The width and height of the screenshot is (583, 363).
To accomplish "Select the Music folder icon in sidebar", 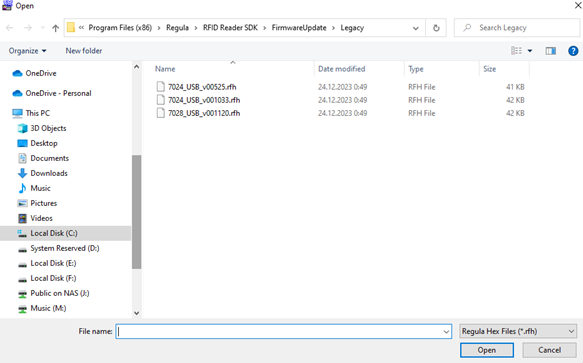I will [22, 188].
